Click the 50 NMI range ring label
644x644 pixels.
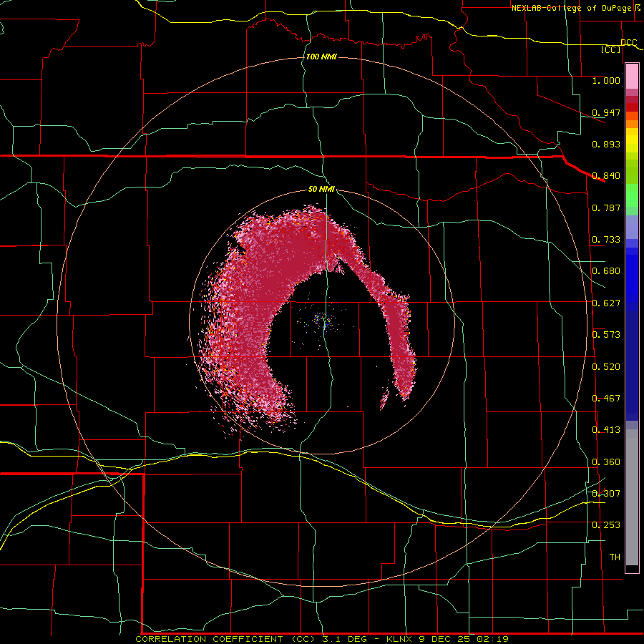(x=321, y=190)
